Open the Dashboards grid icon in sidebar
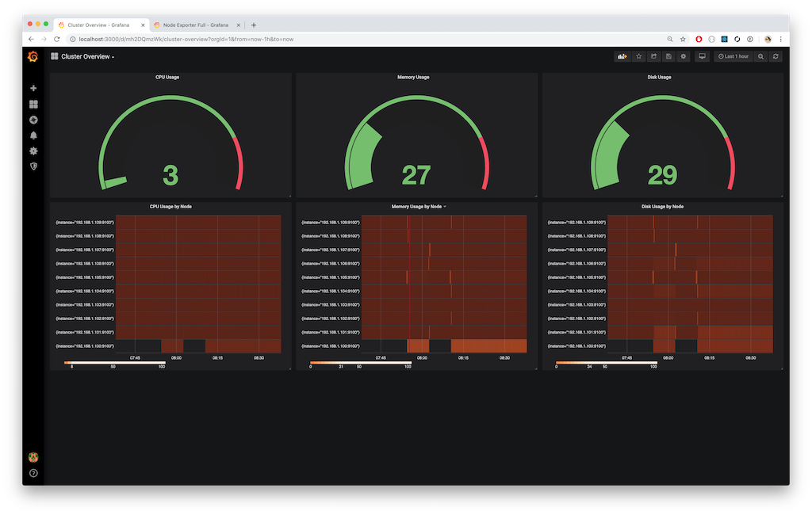The image size is (812, 515). (33, 104)
